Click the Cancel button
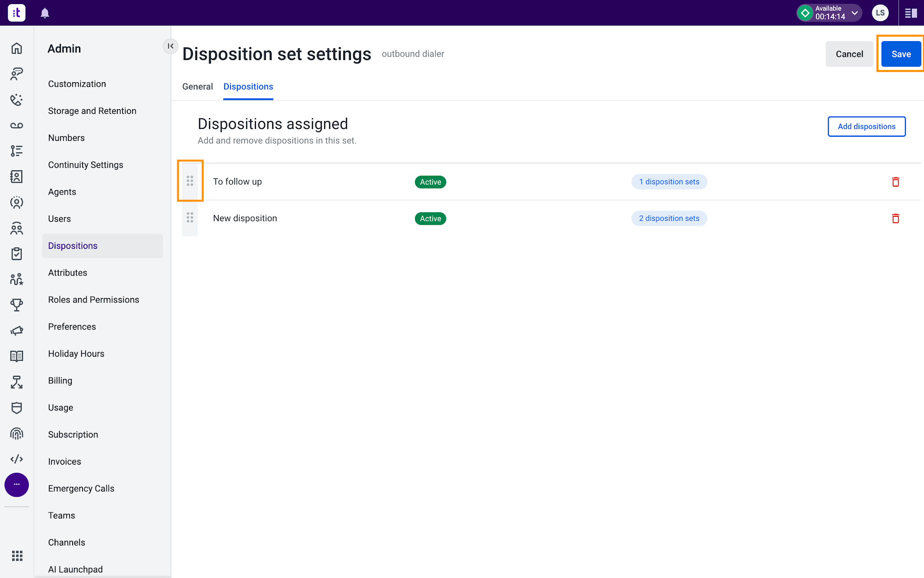Viewport: 924px width, 578px height. (x=849, y=54)
